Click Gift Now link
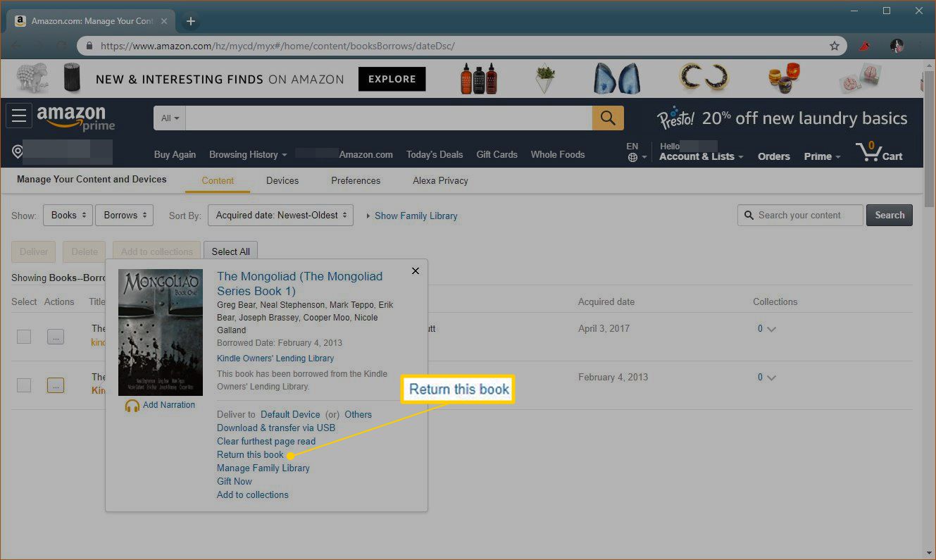The height and width of the screenshot is (560, 936). tap(235, 482)
